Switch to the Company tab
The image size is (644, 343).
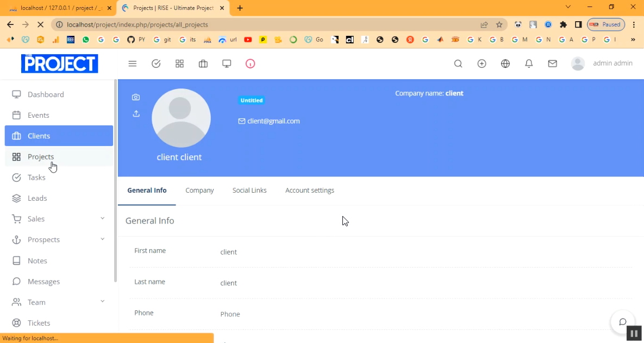click(x=199, y=190)
